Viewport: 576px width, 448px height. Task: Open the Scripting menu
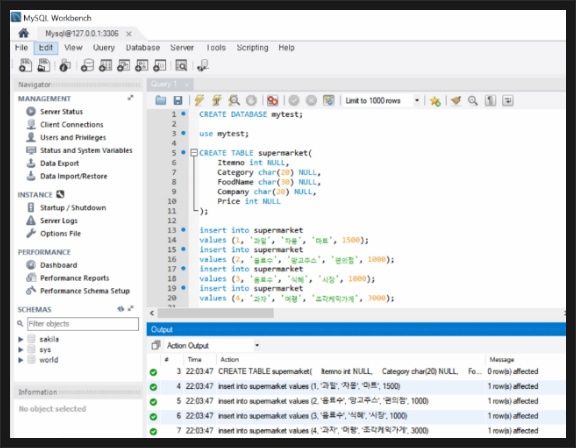(252, 48)
